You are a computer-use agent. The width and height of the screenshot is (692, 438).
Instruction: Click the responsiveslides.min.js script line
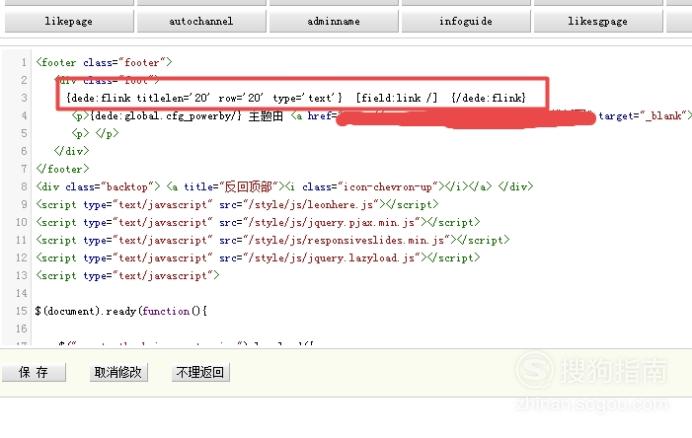pos(273,240)
